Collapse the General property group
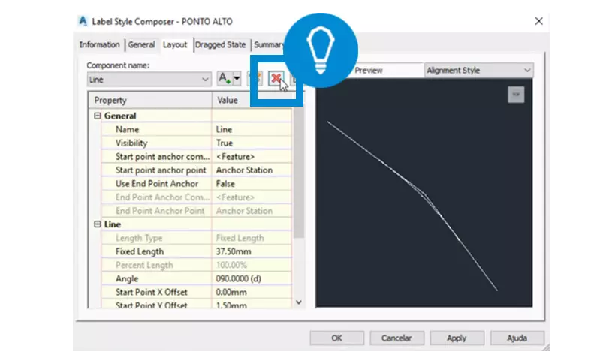Viewport: 597px width, 364px height. pos(98,116)
